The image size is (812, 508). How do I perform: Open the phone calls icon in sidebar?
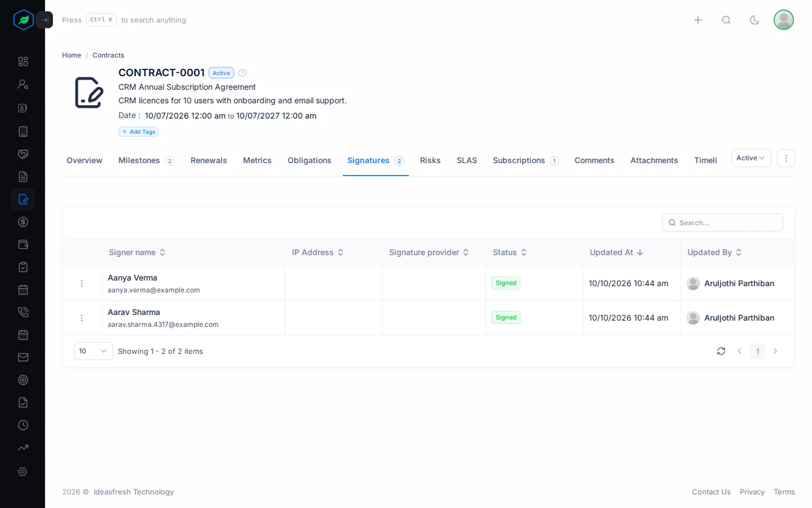pyautogui.click(x=23, y=312)
